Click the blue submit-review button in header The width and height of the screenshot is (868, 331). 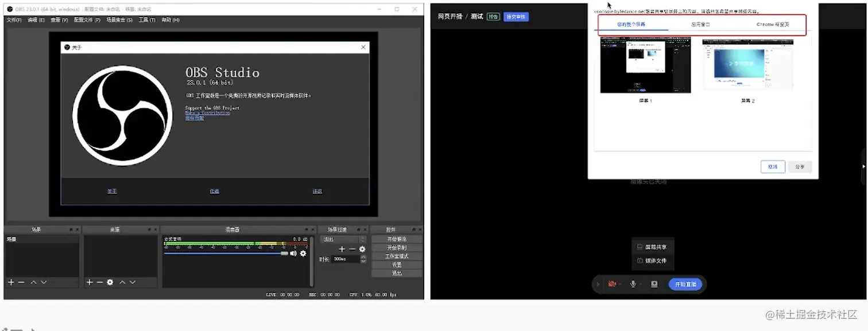click(516, 17)
